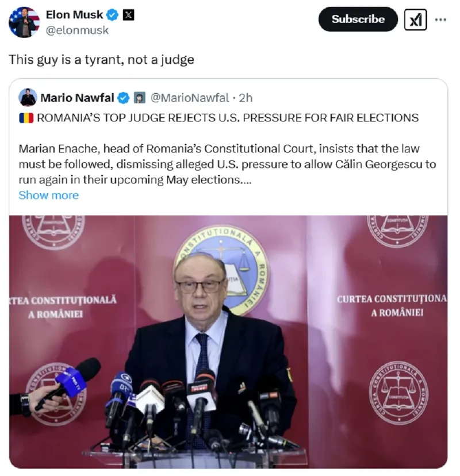Screen dimensions: 460x476
Task: Open Mario Nawfal's profile picture
Action: (28, 98)
